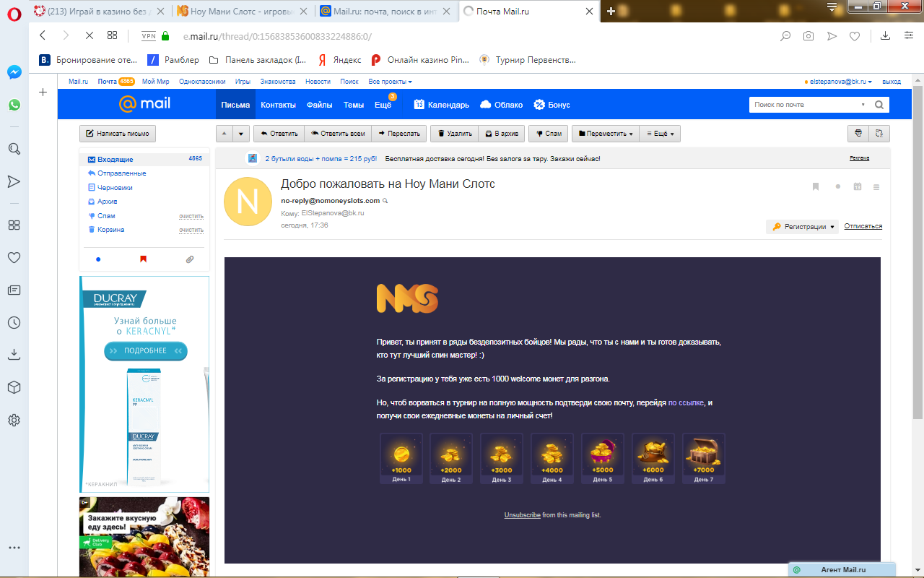Open the Облако cloud link

tap(501, 105)
